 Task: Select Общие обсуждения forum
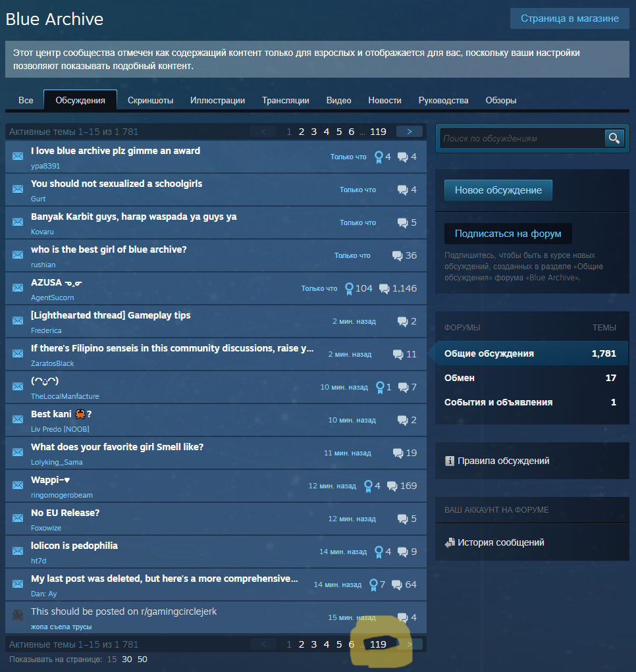(532, 353)
